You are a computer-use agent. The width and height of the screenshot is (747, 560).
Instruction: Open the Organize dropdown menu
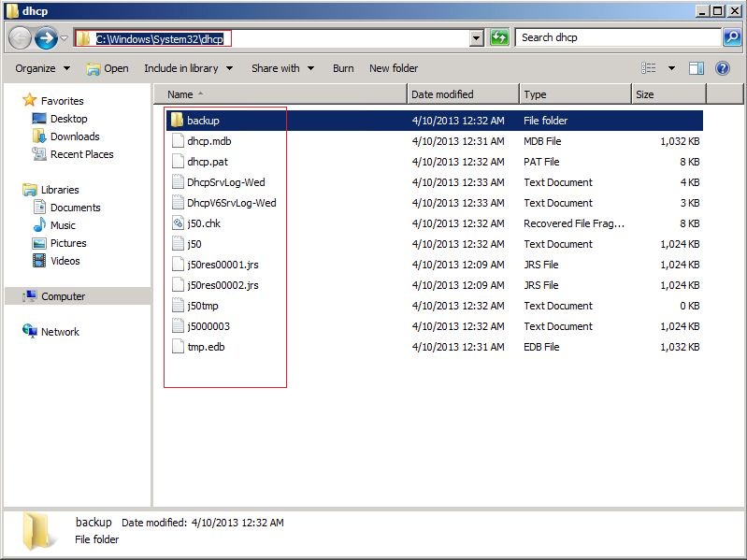42,68
